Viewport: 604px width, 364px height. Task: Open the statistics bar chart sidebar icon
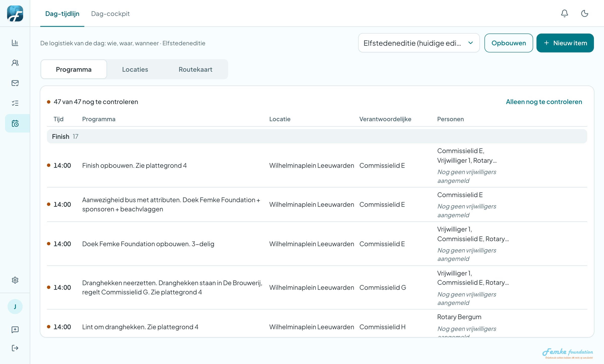pyautogui.click(x=15, y=43)
